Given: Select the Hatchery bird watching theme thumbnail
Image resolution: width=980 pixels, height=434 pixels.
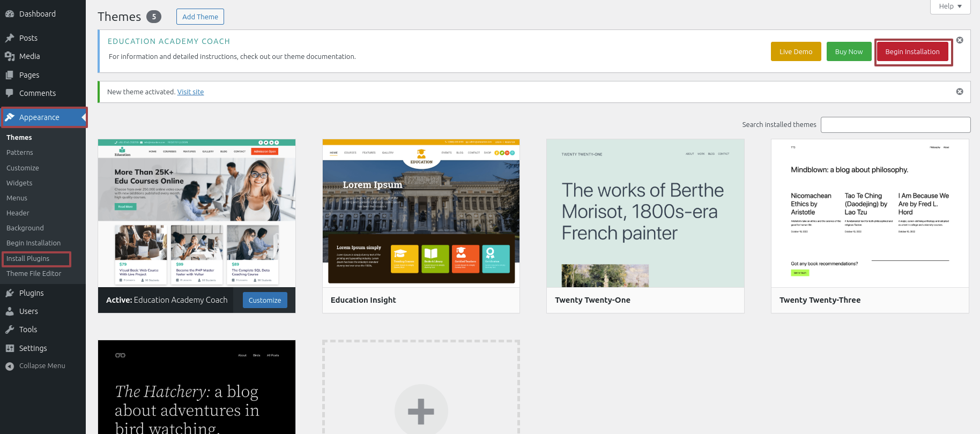Looking at the screenshot, I should (197, 387).
